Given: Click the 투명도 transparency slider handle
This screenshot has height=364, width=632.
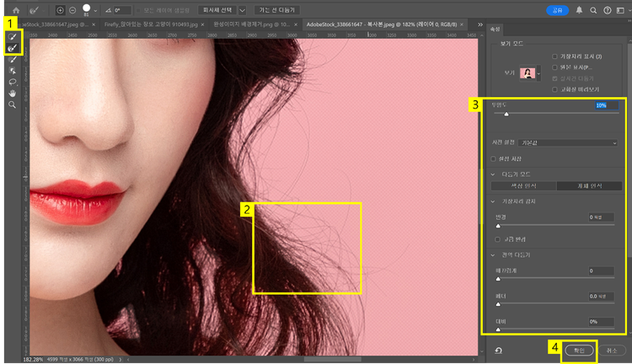Looking at the screenshot, I should click(x=506, y=113).
